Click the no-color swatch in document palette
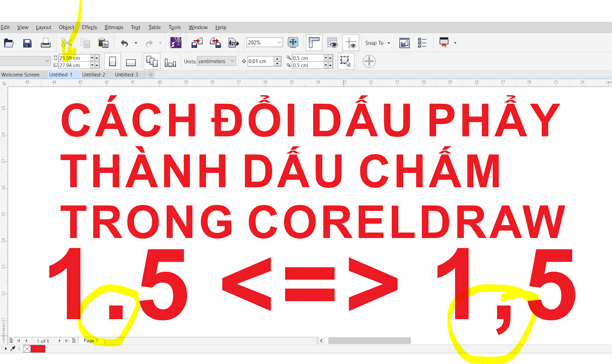This screenshot has width=612, height=364. coord(27,349)
